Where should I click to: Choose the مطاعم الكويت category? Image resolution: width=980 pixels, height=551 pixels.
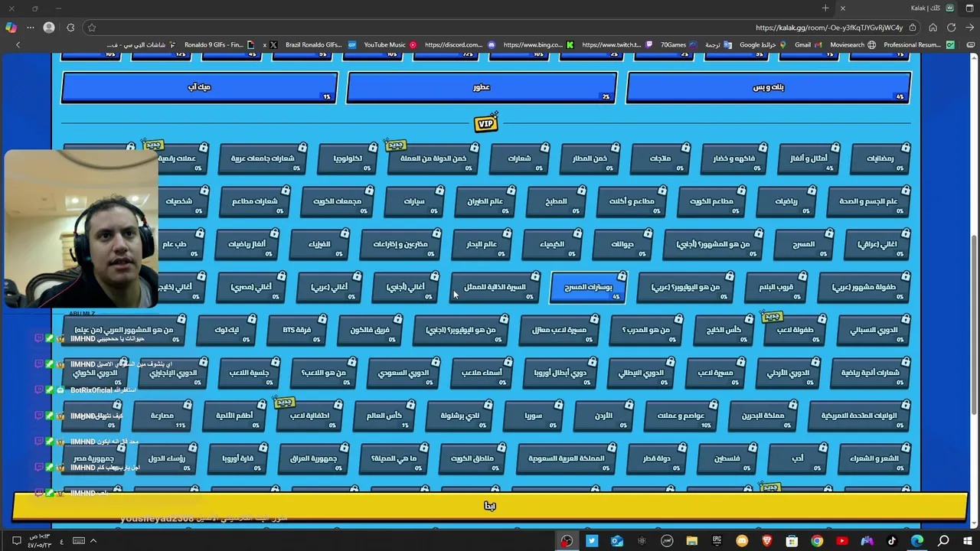coord(711,202)
